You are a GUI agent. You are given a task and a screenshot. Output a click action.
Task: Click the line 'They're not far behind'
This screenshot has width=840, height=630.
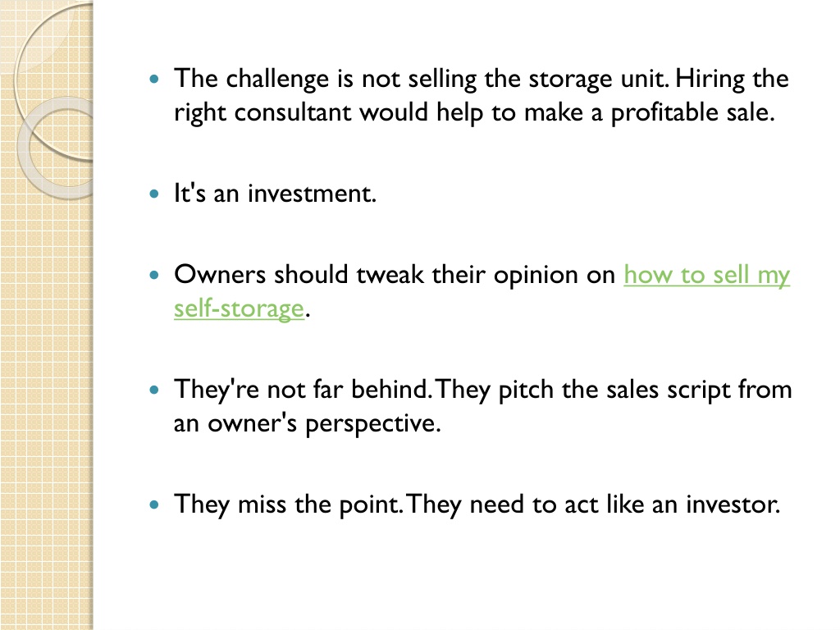point(482,390)
